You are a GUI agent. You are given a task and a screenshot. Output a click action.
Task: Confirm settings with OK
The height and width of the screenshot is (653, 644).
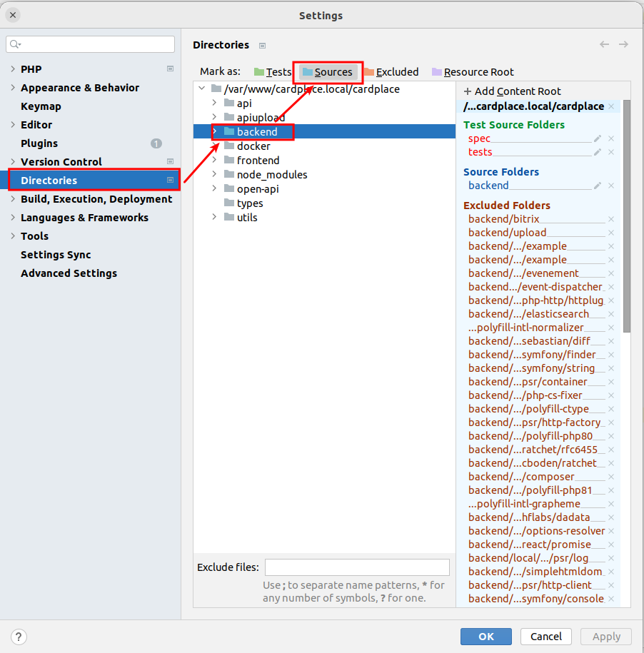click(x=485, y=636)
